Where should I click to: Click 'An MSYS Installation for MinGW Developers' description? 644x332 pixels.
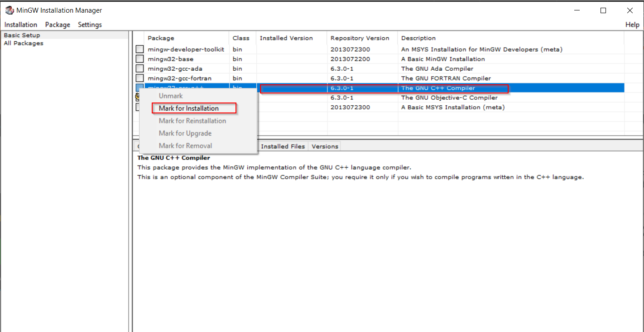(x=482, y=49)
